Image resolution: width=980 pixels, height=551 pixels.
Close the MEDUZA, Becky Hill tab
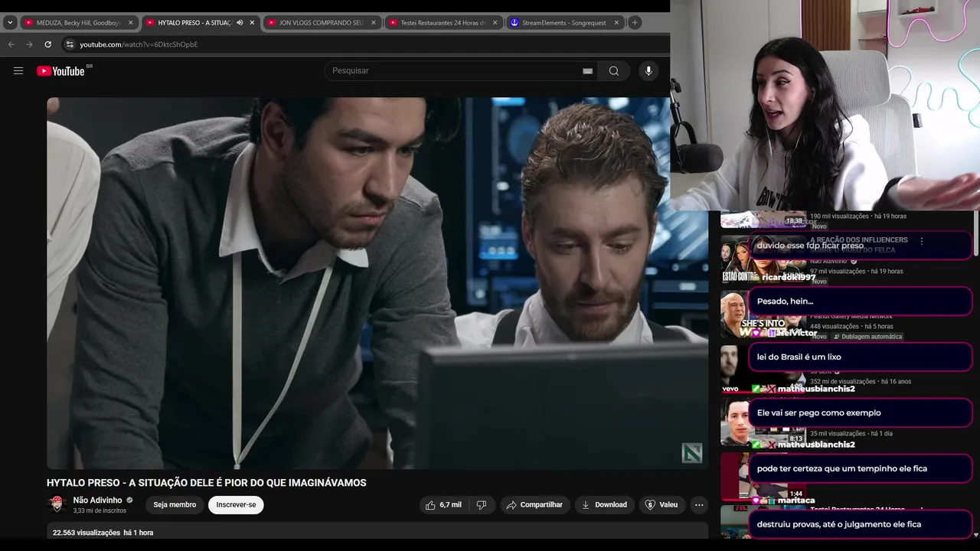coord(130,23)
